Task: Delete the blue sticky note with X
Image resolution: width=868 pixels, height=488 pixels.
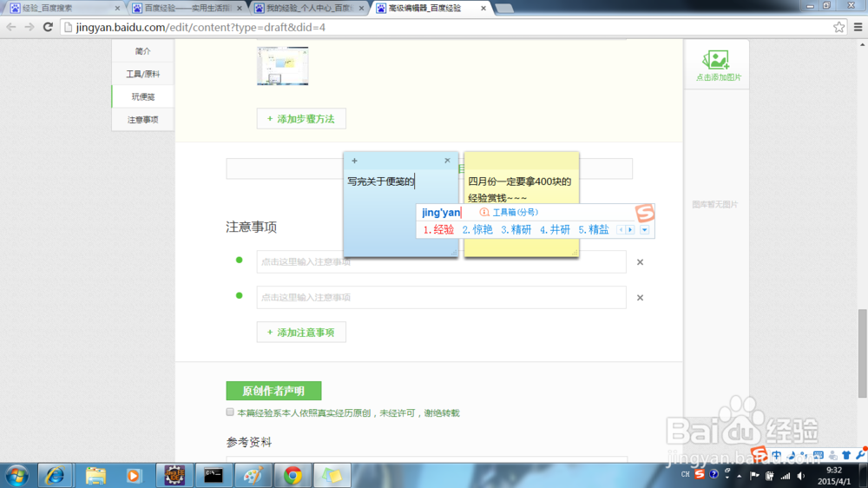Action: [447, 160]
